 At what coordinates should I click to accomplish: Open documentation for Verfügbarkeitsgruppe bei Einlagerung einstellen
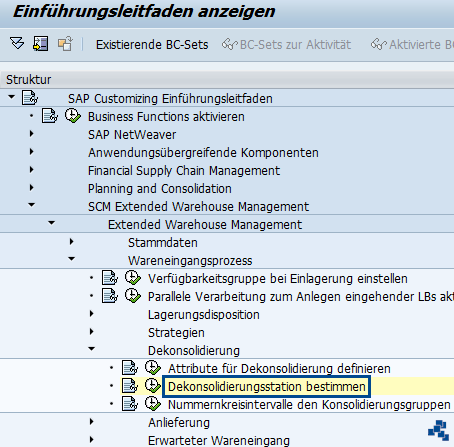110,278
